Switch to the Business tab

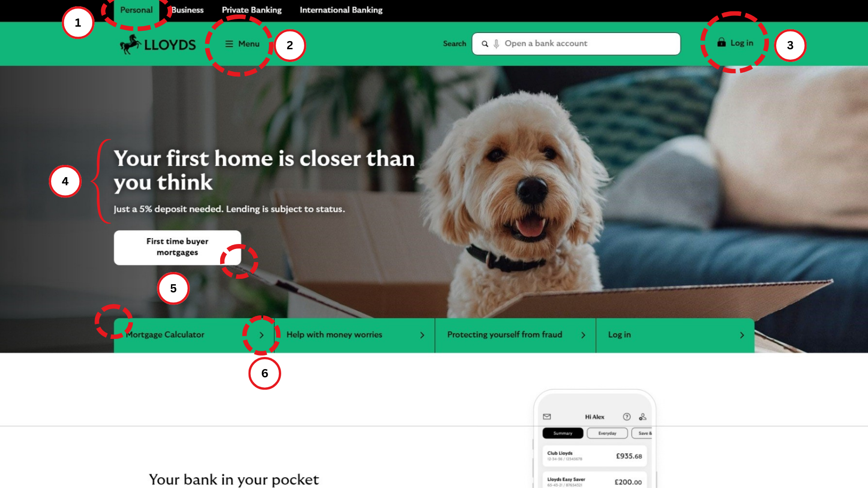(188, 10)
